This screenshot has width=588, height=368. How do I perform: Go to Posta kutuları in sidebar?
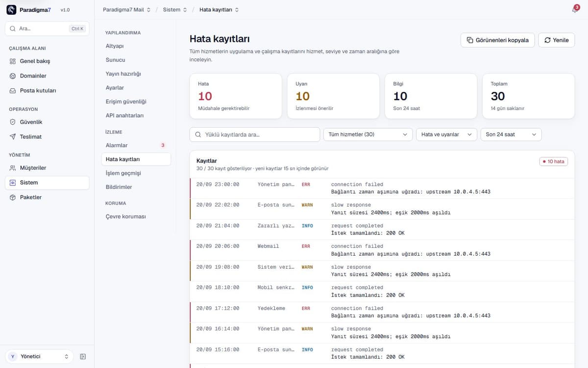(47, 91)
